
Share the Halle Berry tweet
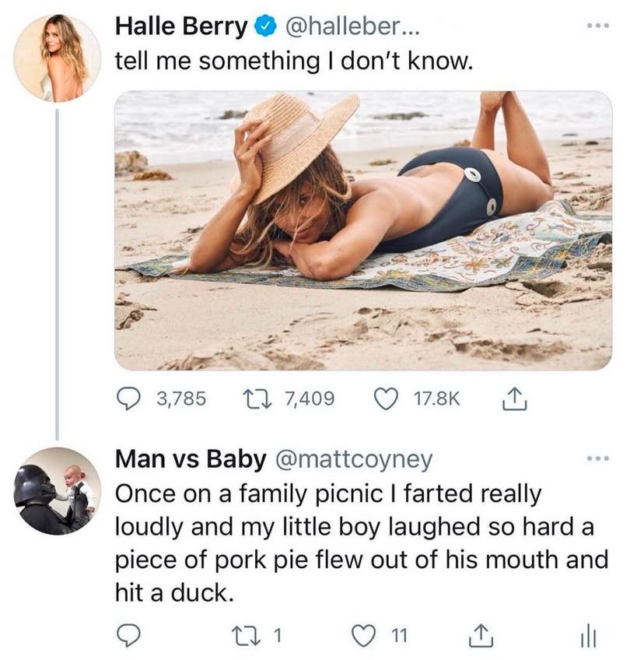pos(511,398)
